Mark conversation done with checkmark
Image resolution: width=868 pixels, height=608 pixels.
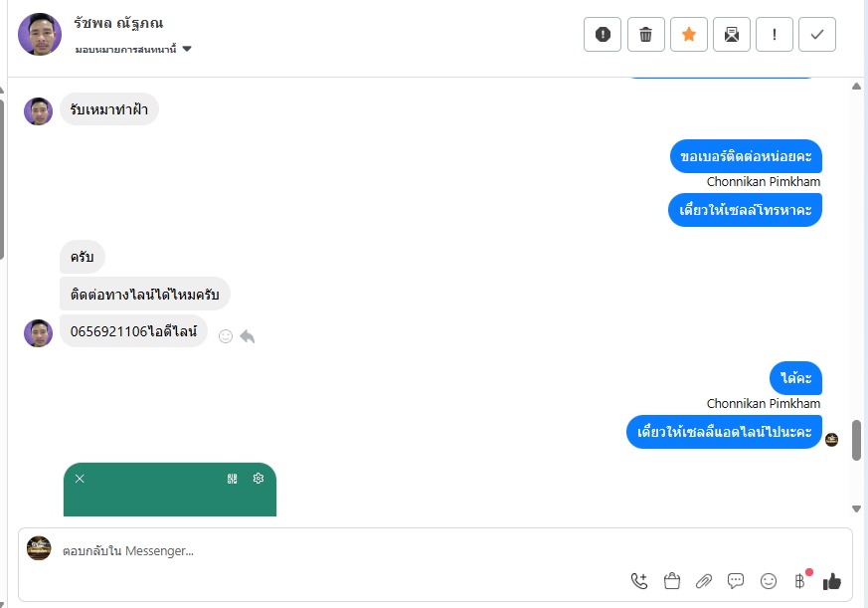[817, 35]
